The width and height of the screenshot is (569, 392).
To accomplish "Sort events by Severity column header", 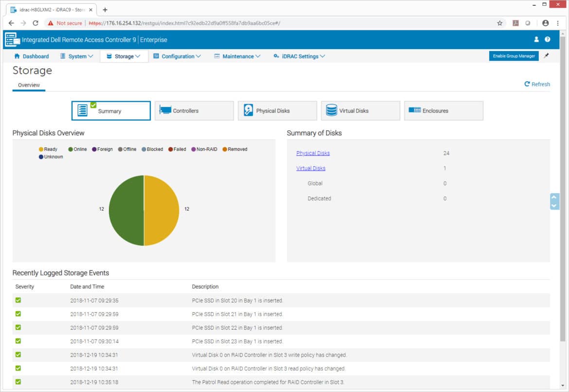I will pyautogui.click(x=25, y=286).
